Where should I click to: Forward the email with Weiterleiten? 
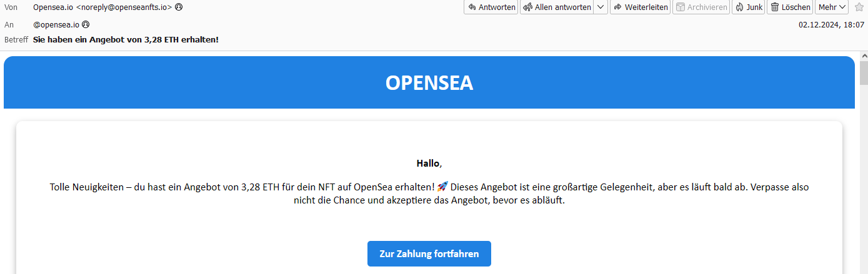click(x=640, y=7)
